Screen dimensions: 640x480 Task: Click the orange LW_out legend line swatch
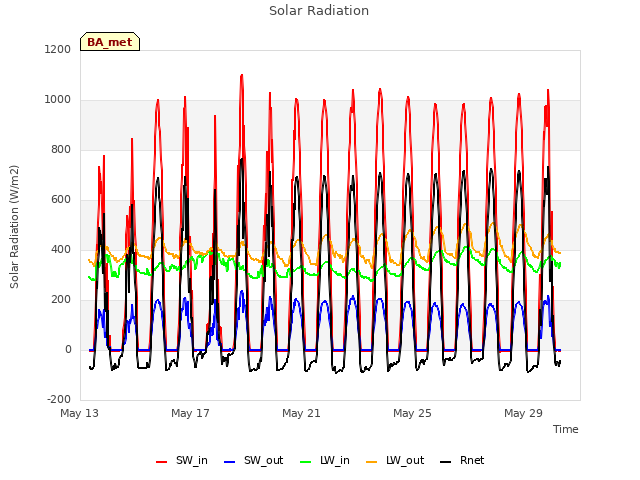click(x=372, y=462)
